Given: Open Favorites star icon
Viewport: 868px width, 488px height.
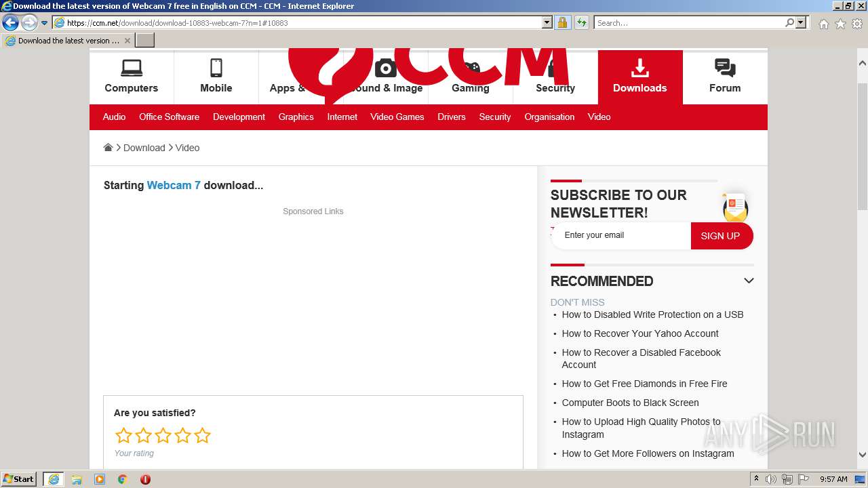Looking at the screenshot, I should click(840, 24).
